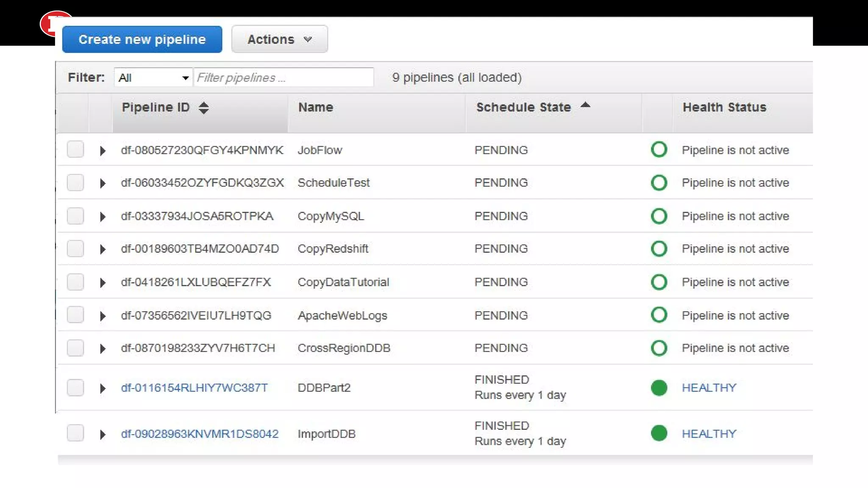This screenshot has height=488, width=868.
Task: Open pipeline link df-0116154RLHIY7WC387T
Action: [194, 388]
